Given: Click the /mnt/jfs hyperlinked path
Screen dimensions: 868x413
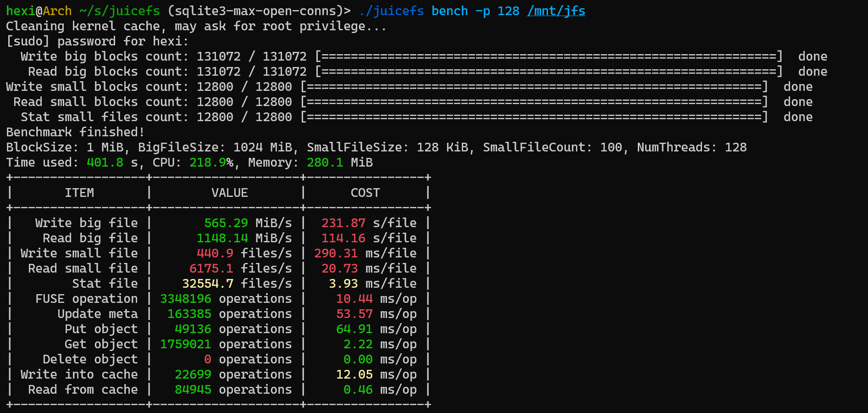Looking at the screenshot, I should pos(556,10).
